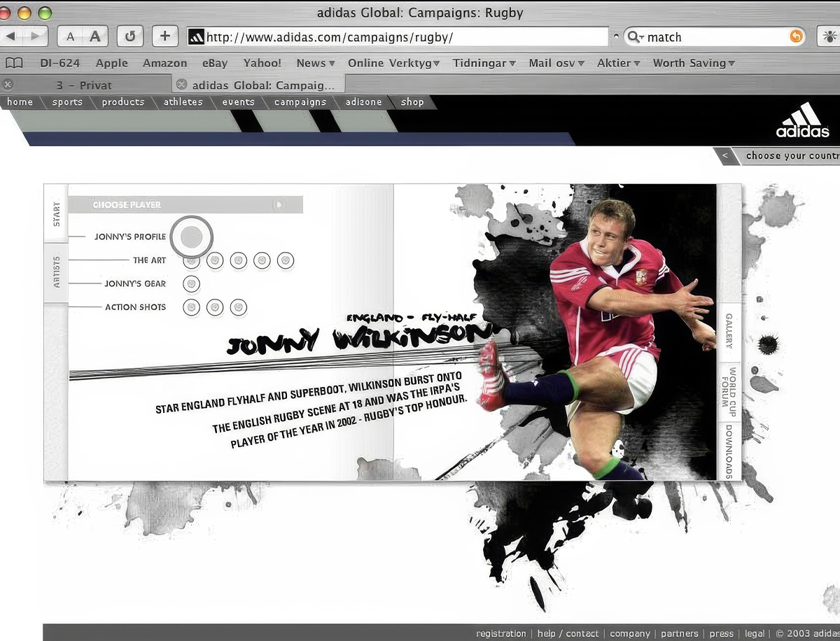Click the bug report icon in toolbar
Screen dimensions: 840x641
(829, 36)
